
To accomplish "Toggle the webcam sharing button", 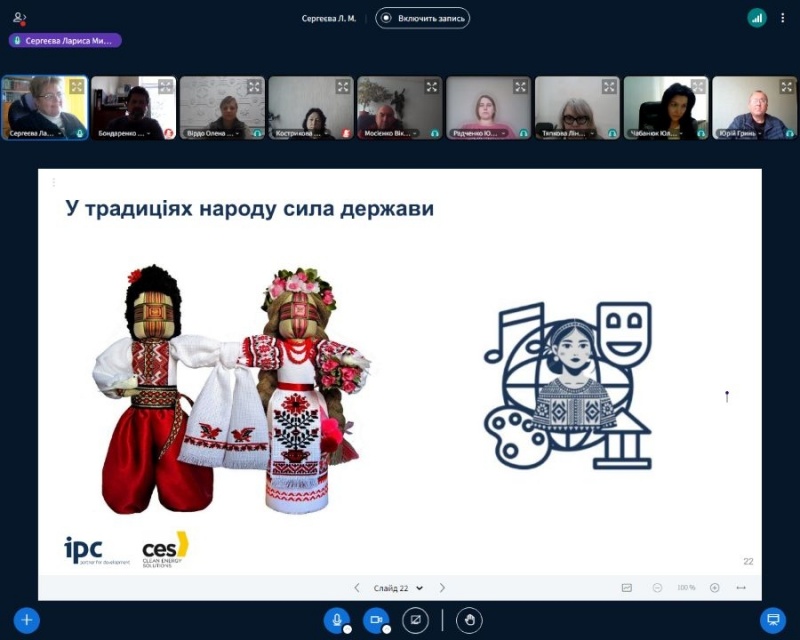I will pyautogui.click(x=376, y=620).
